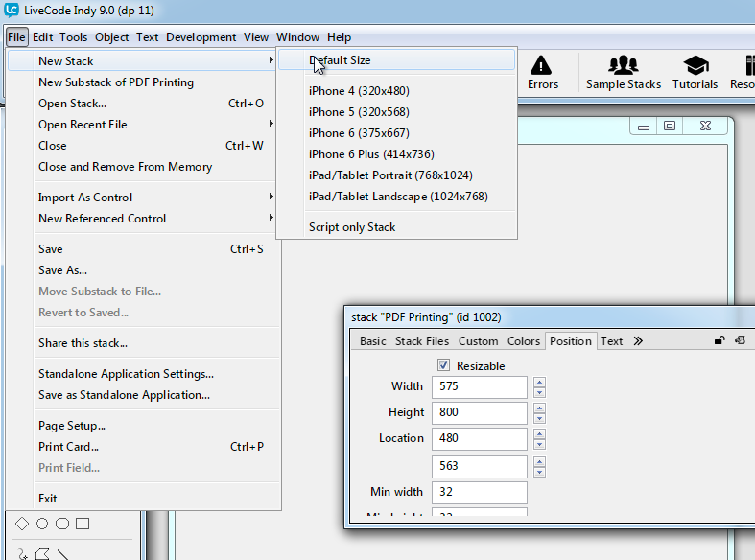Increase the Height value with up arrow
Viewport: 755px width, 560px height.
(x=540, y=408)
